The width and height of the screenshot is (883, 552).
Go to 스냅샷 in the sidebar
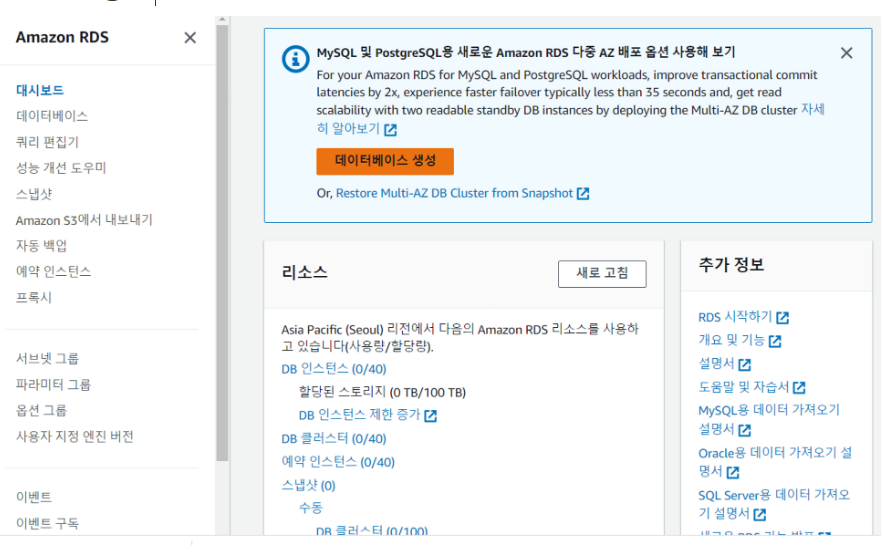[x=34, y=194]
